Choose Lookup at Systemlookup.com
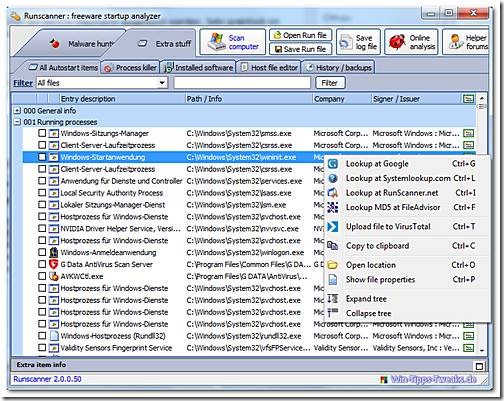This screenshot has width=504, height=401. pos(407,178)
